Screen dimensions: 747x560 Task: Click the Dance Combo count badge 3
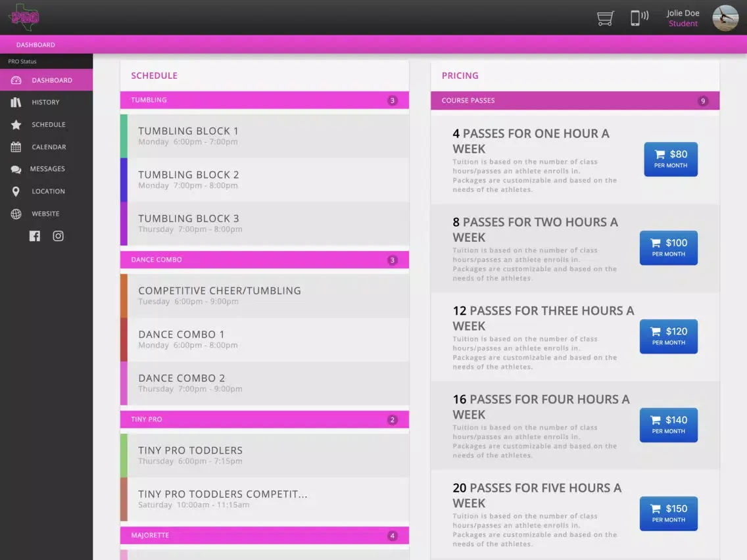pyautogui.click(x=392, y=260)
